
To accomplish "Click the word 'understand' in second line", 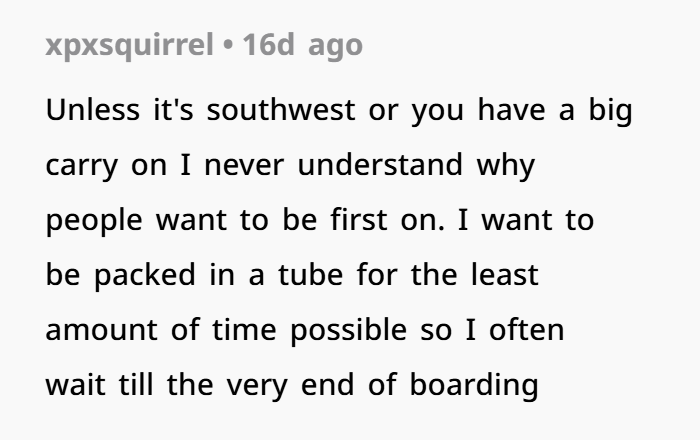I will [x=380, y=165].
